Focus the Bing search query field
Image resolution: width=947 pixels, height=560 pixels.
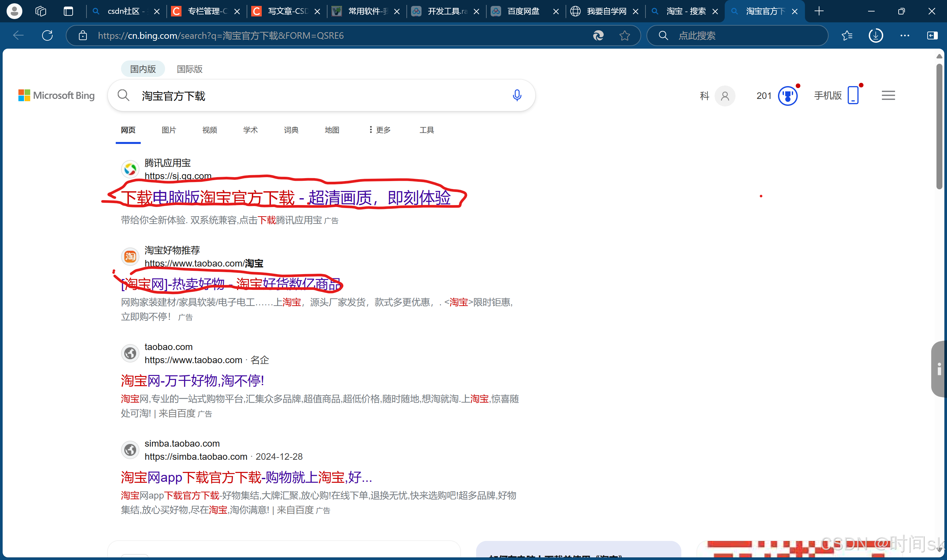pyautogui.click(x=321, y=96)
